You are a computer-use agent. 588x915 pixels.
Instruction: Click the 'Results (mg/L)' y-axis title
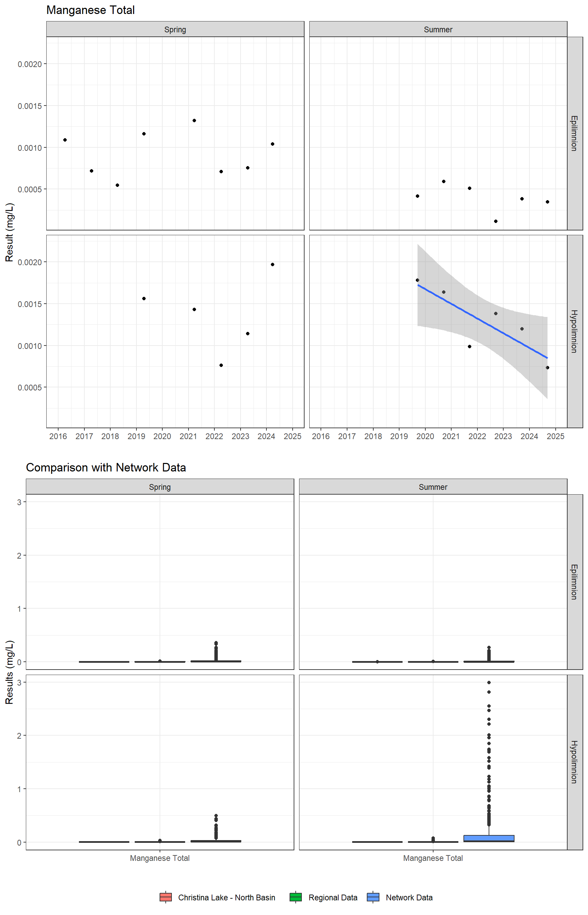[x=10, y=672]
